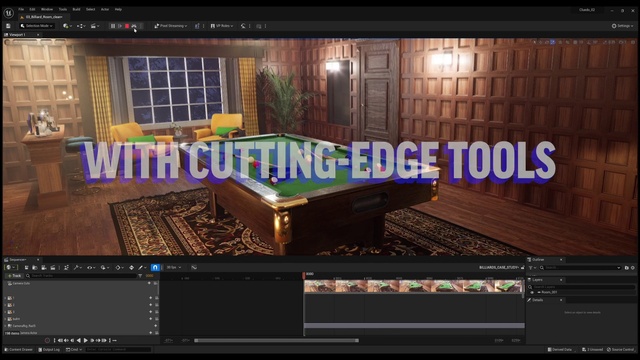
Task: Open the Content Drawer button
Action: point(18,349)
